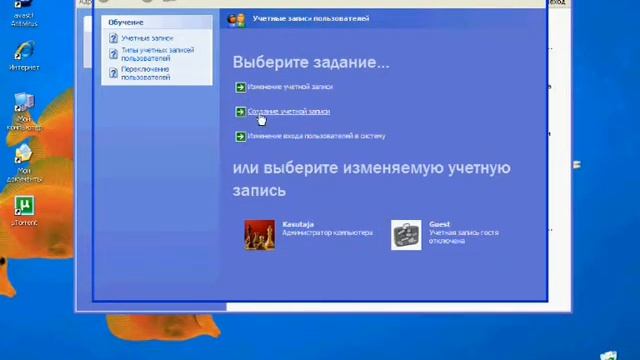Click the help icon next to Учетные записи
Viewport: 640px width, 360px height.
(x=113, y=38)
